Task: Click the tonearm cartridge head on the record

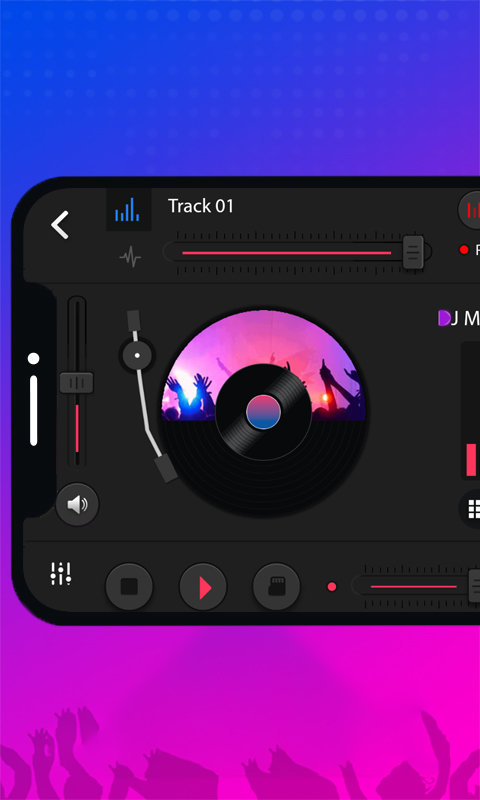Action: pyautogui.click(x=166, y=469)
